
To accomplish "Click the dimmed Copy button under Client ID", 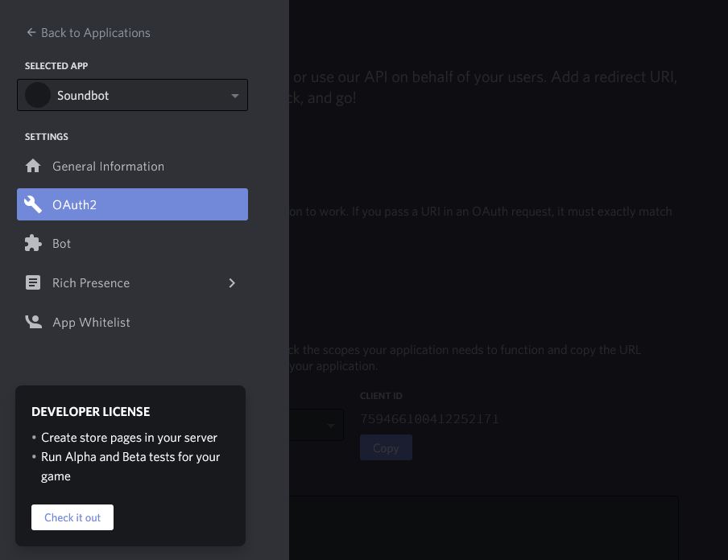I will [386, 447].
